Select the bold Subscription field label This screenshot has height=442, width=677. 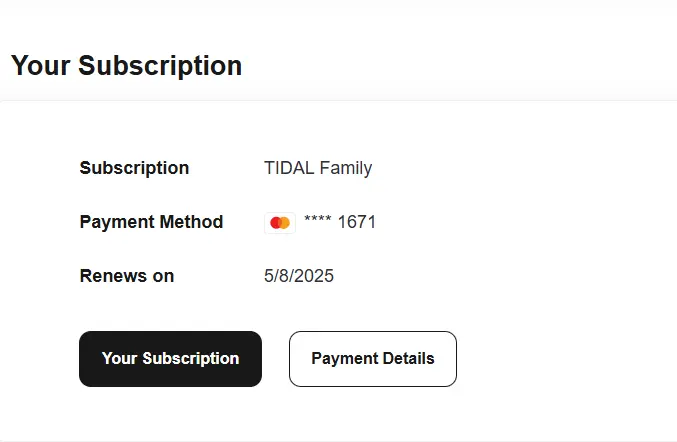tap(134, 168)
